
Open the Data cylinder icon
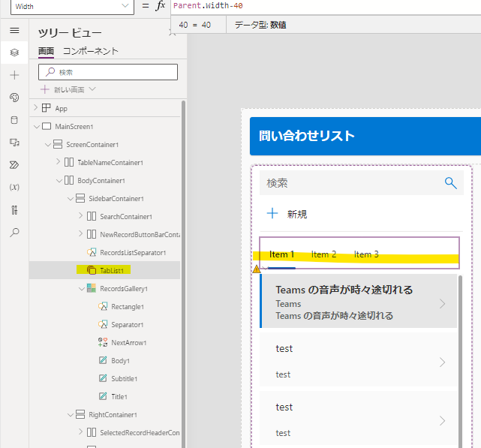(14, 120)
